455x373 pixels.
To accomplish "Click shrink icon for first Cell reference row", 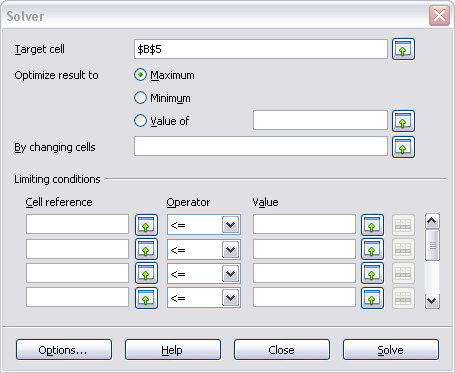I will (x=146, y=225).
